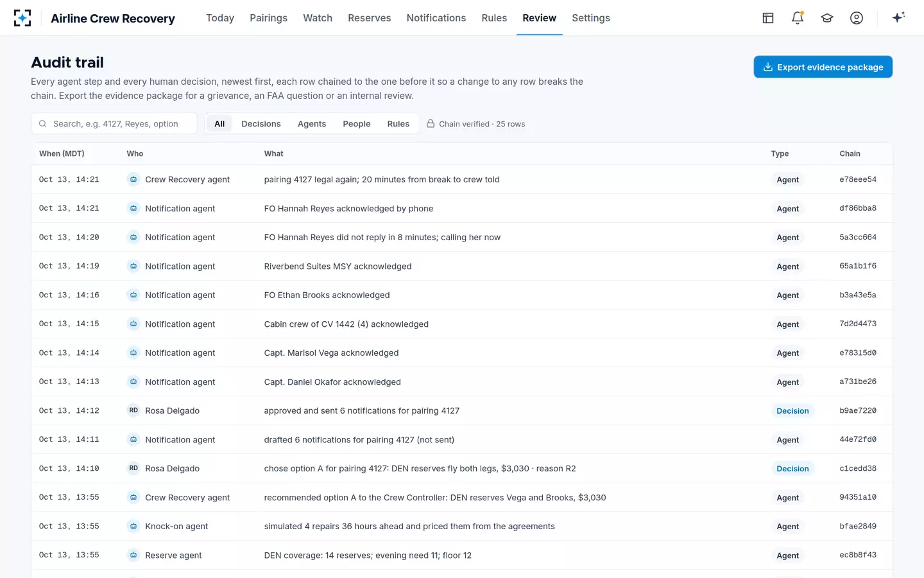Screen dimensions: 924x578
Task: Open the Reserves tab
Action: click(x=370, y=18)
